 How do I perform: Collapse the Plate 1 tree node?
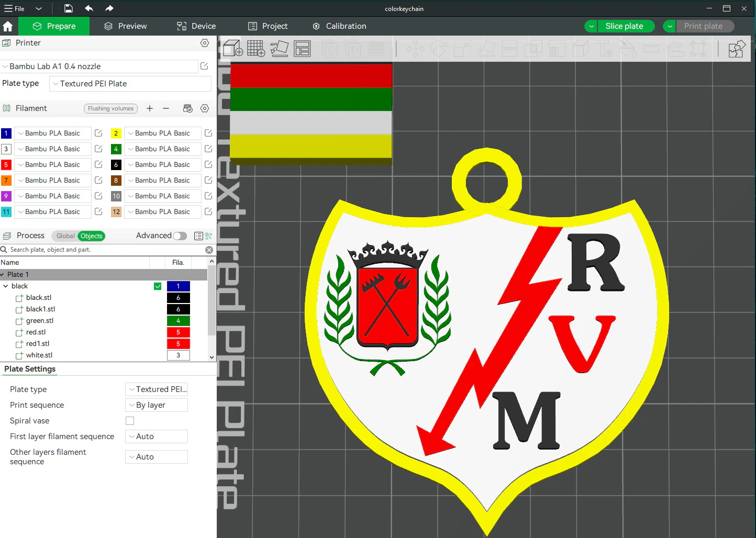click(3, 275)
